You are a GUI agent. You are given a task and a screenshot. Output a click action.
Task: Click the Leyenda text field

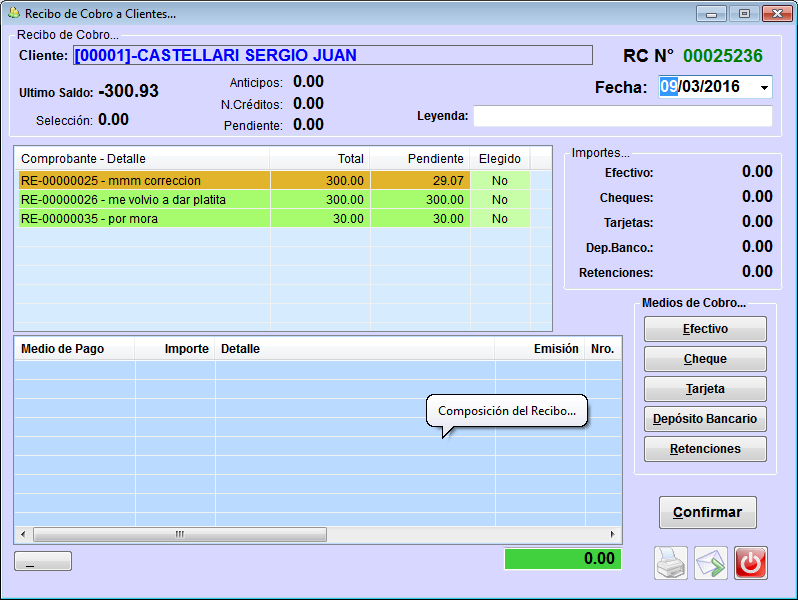[x=623, y=116]
